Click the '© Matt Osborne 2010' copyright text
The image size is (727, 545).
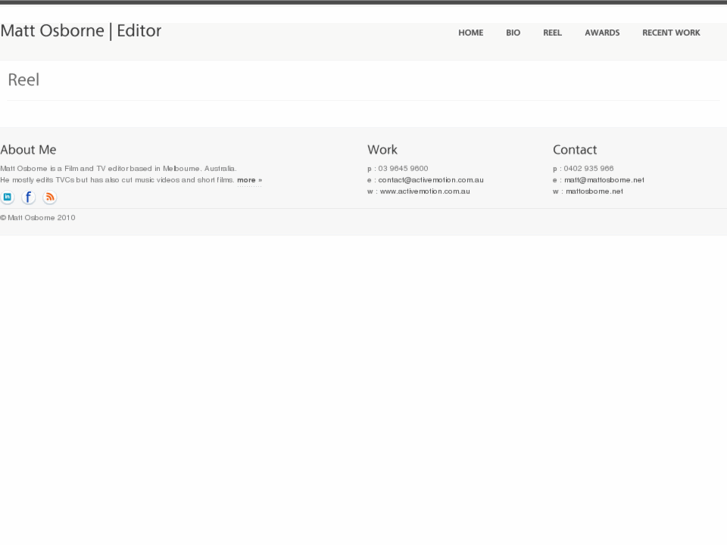38,218
